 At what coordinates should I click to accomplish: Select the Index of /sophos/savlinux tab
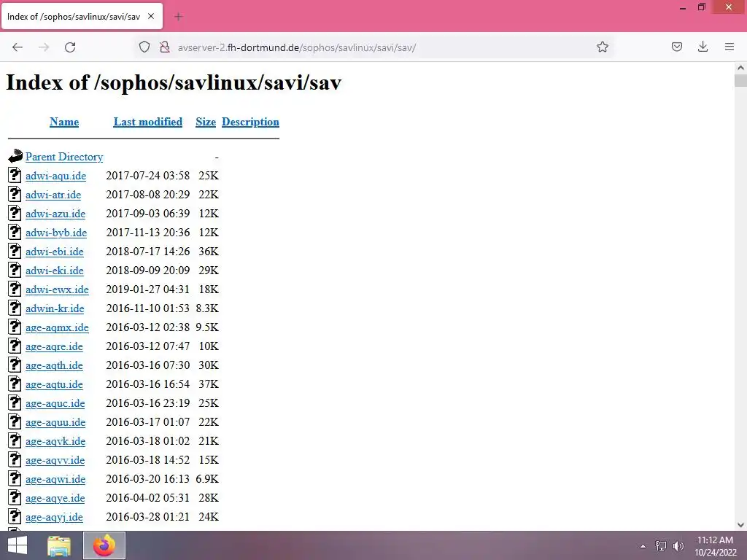pyautogui.click(x=82, y=16)
